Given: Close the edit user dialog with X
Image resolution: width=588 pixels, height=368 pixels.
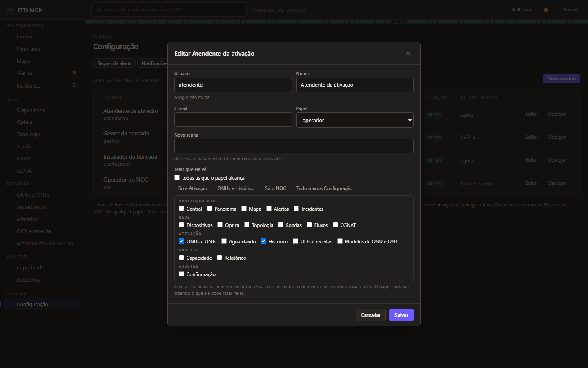Looking at the screenshot, I should tap(408, 54).
